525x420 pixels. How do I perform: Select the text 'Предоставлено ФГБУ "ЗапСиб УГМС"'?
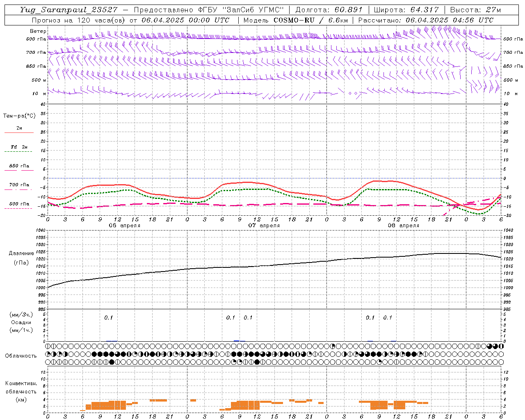(209, 10)
